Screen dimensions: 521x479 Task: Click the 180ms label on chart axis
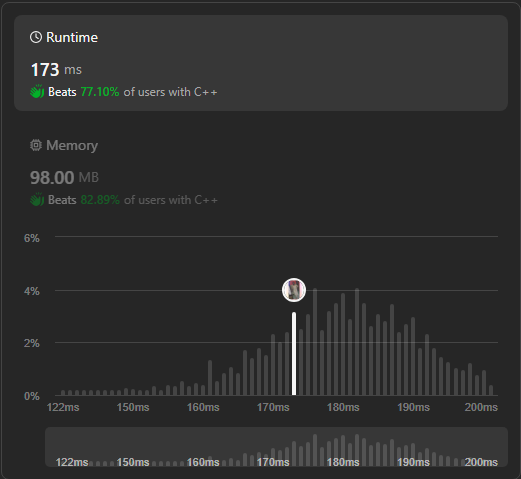tap(343, 407)
